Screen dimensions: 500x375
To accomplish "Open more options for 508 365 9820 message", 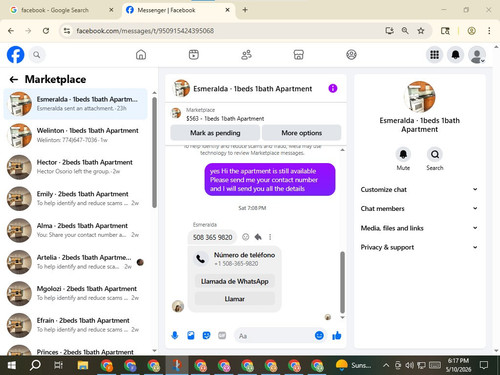I will (270, 237).
